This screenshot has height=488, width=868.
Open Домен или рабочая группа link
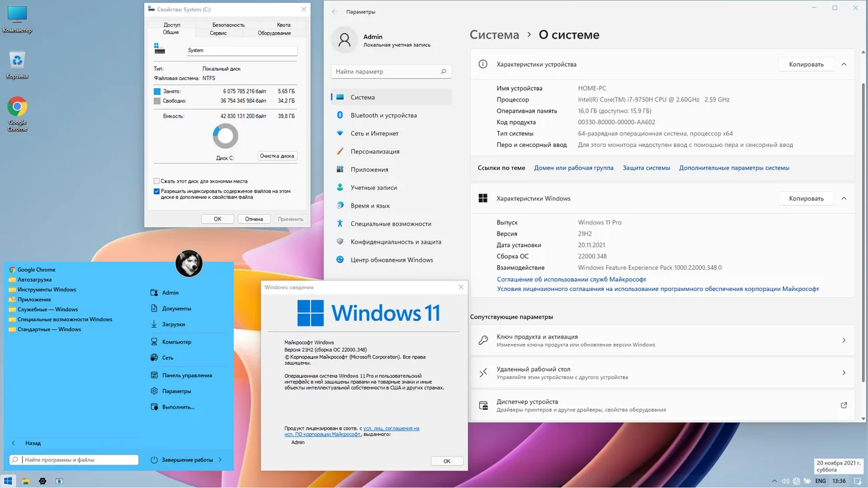click(574, 168)
